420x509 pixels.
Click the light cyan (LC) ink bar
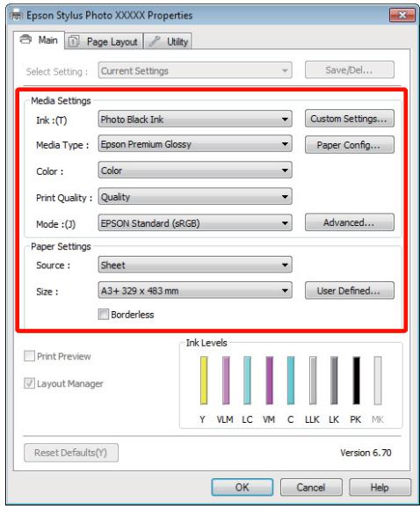coord(247,381)
